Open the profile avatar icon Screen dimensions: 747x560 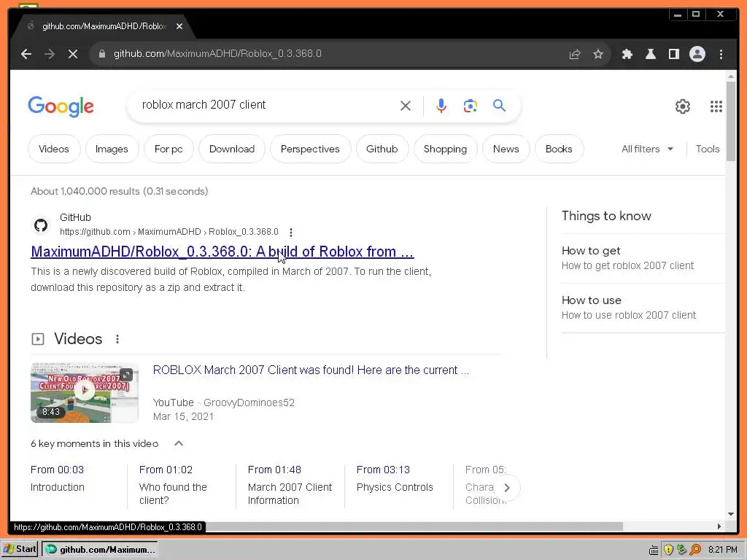pyautogui.click(x=697, y=54)
